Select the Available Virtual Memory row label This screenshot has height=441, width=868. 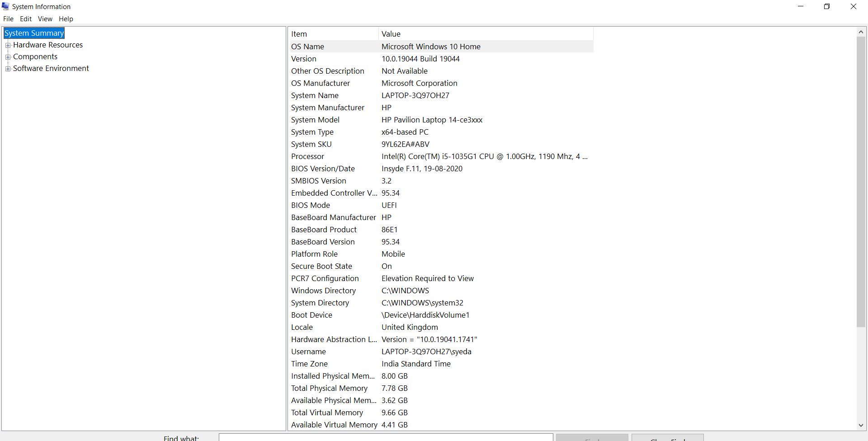pyautogui.click(x=334, y=425)
